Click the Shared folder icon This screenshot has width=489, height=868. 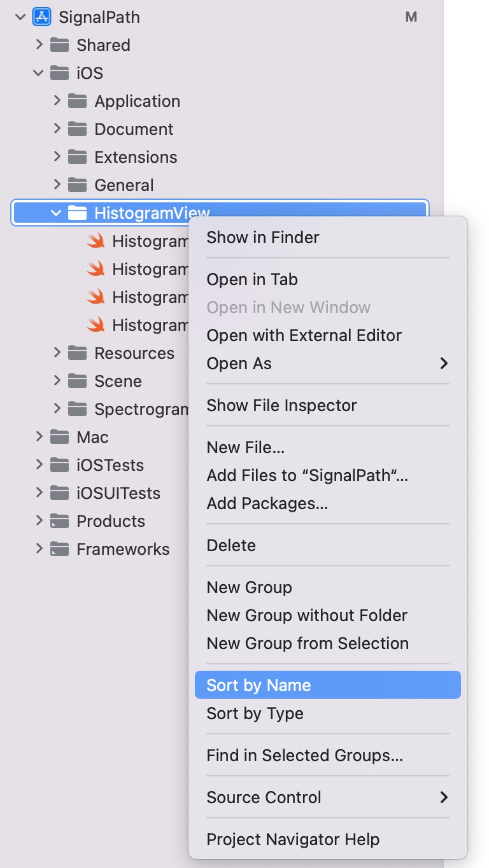pos(59,45)
